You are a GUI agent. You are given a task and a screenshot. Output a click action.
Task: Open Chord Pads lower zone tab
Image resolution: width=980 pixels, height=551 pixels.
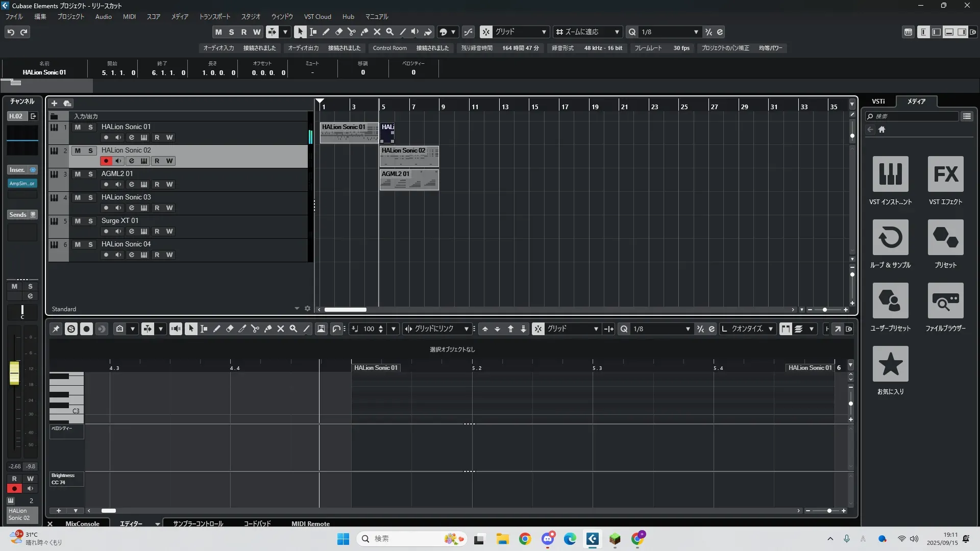(257, 523)
